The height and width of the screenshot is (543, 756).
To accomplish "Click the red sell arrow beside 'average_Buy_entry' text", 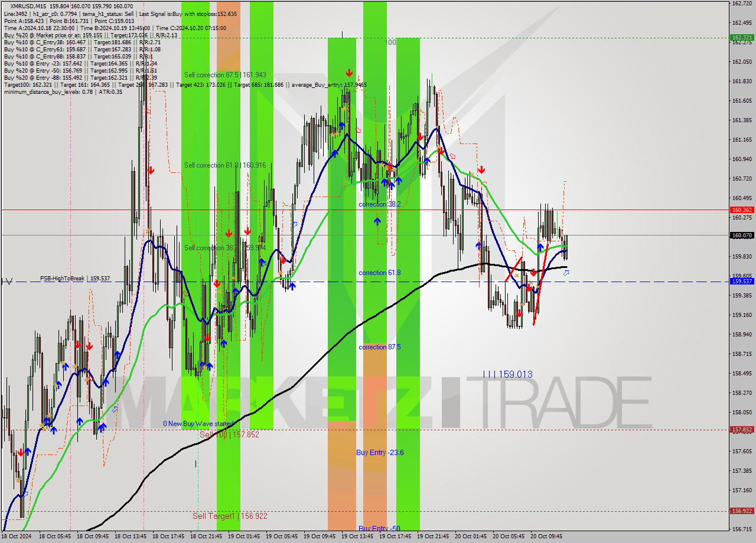I will click(350, 73).
